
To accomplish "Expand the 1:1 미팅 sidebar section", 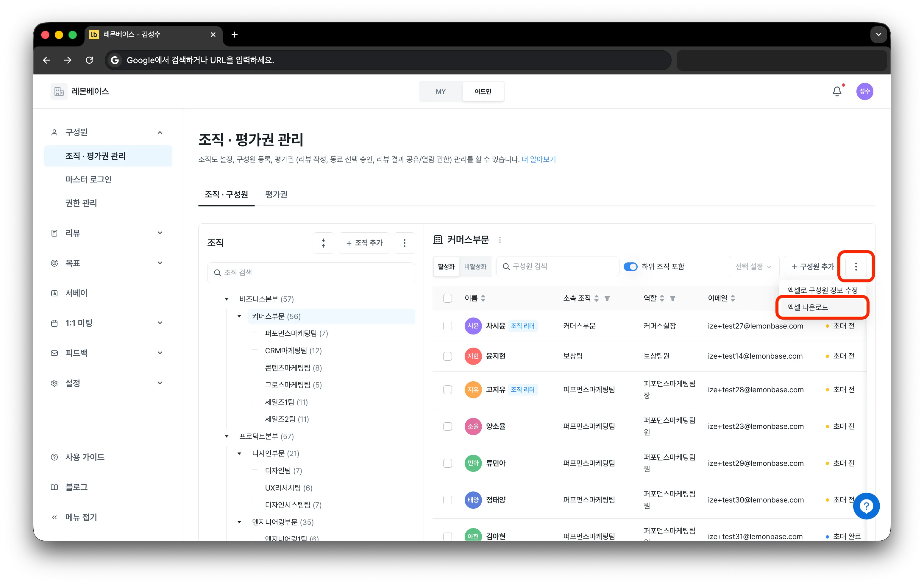I will click(160, 323).
